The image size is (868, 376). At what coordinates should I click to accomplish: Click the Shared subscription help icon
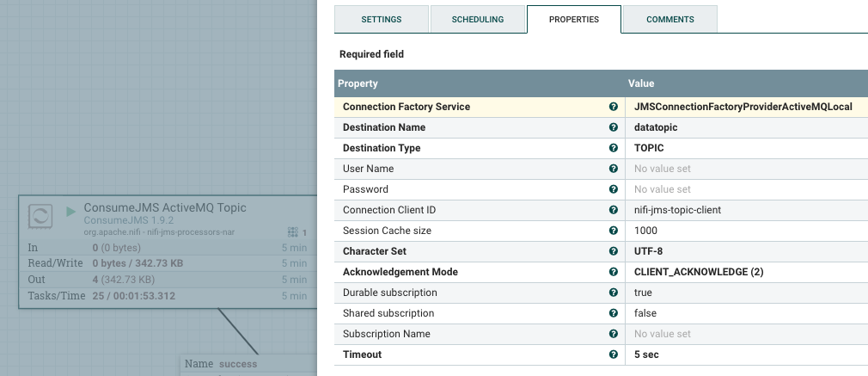[x=614, y=313]
